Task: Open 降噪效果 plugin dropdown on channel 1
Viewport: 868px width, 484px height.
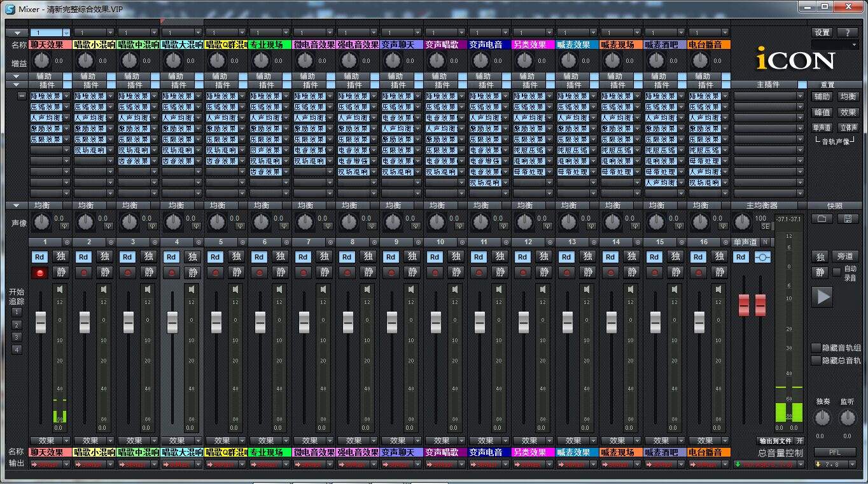Action: [66, 96]
